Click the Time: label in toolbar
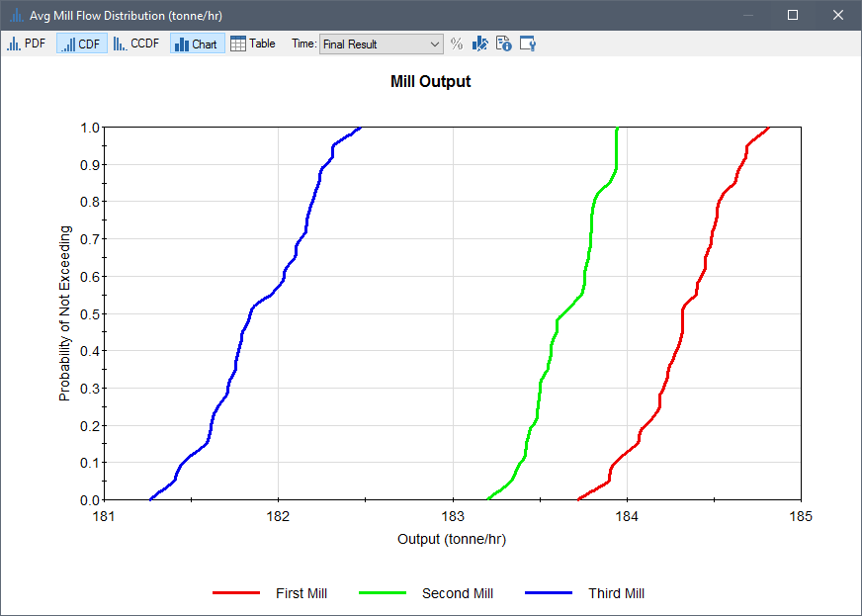This screenshot has height=616, width=862. (x=304, y=44)
